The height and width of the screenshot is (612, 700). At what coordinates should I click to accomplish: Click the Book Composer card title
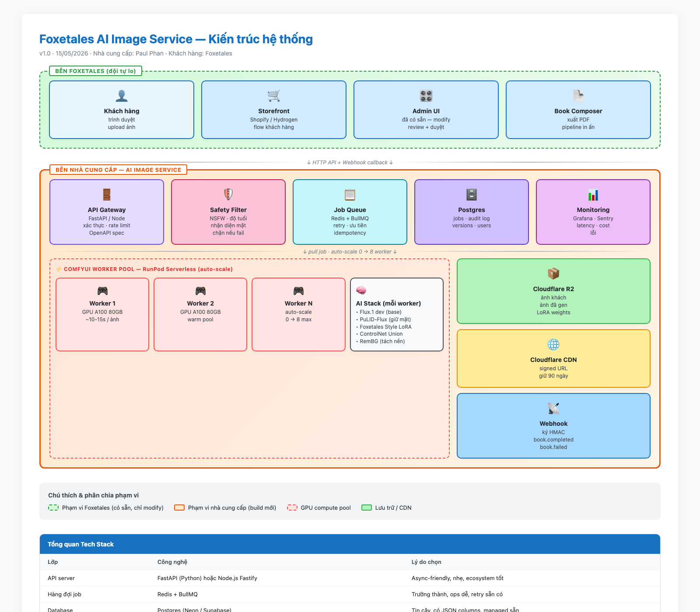coord(578,111)
